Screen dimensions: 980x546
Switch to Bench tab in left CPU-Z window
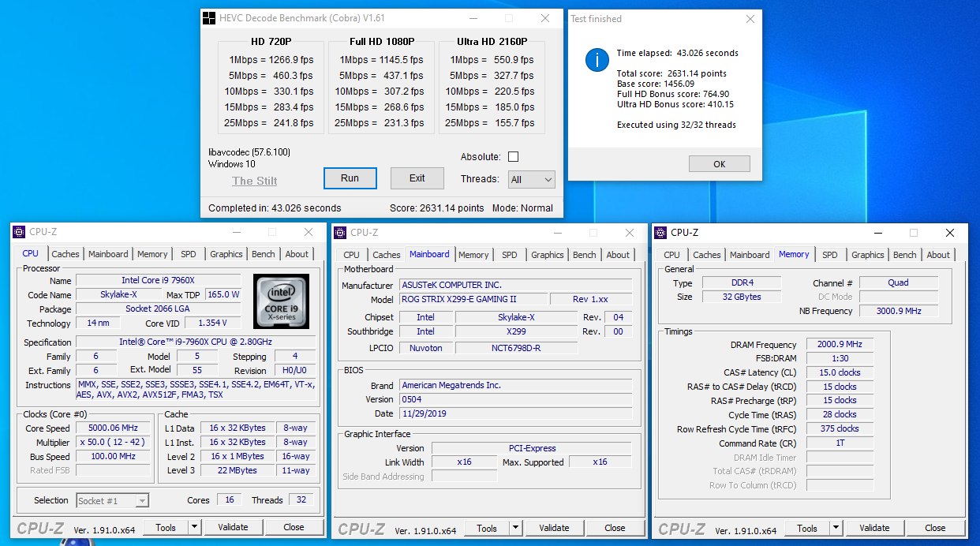coord(264,254)
